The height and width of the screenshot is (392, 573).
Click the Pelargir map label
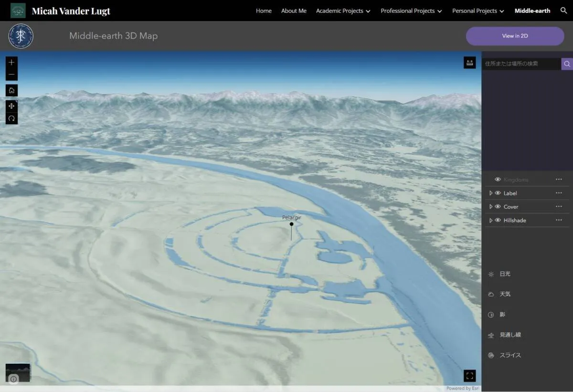click(292, 218)
